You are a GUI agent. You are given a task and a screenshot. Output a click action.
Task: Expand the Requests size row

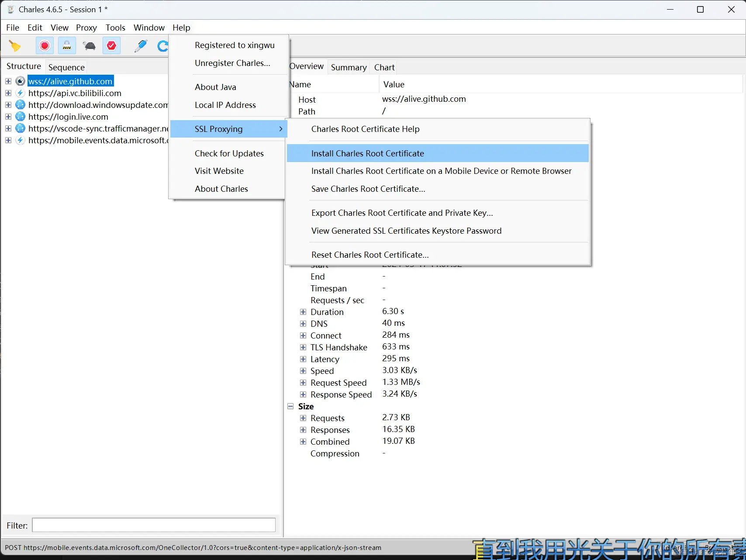click(303, 418)
